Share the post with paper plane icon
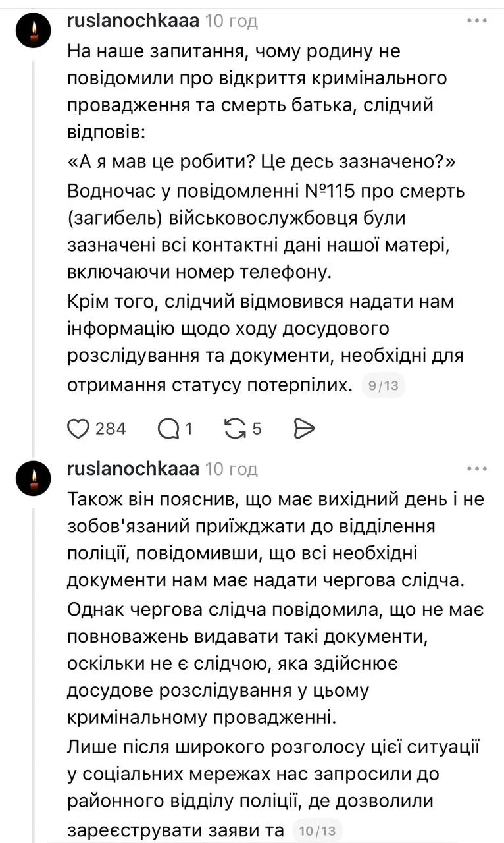This screenshot has height=843, width=504. click(303, 429)
